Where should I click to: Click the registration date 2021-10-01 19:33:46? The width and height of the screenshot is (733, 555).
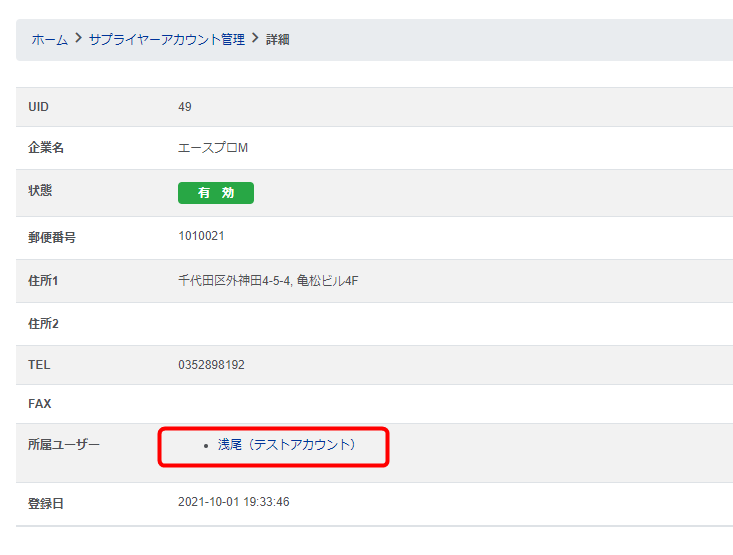(233, 502)
